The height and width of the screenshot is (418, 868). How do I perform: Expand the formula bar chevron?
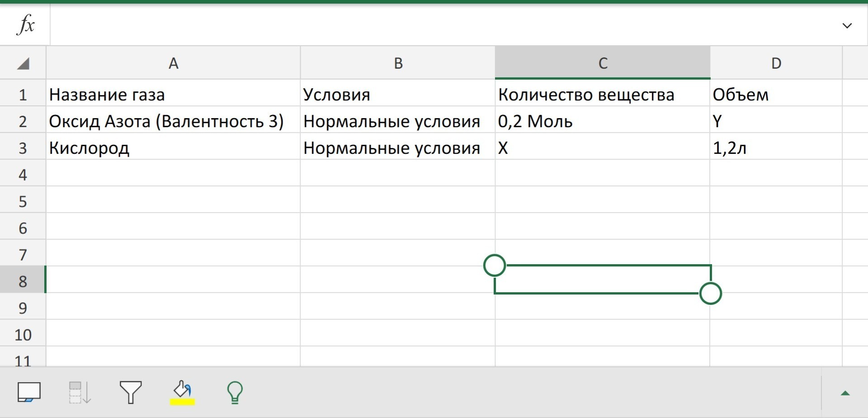847,26
